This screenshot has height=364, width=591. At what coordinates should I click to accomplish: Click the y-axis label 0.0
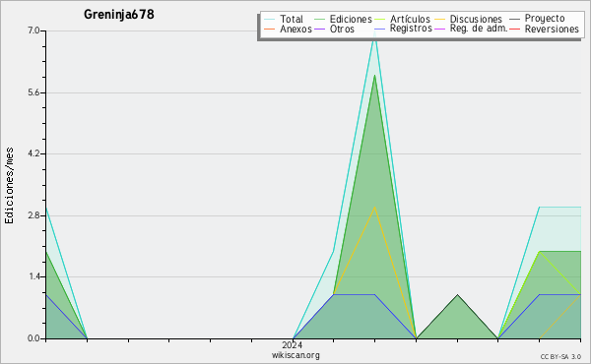[x=33, y=338]
